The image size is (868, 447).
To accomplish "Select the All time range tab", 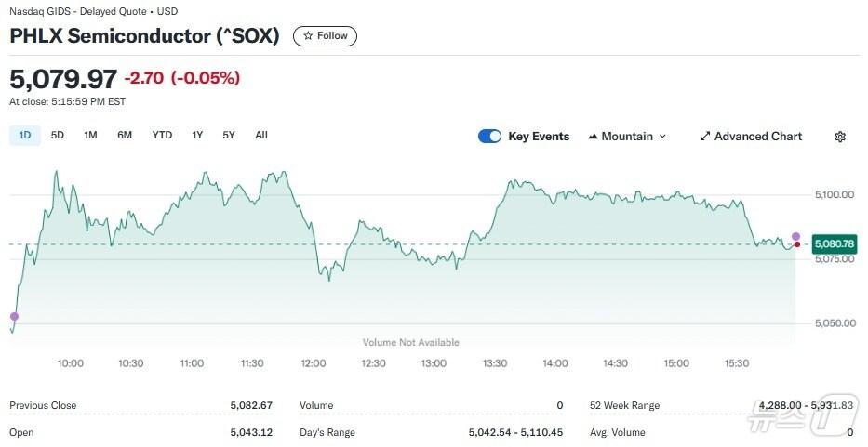I will [x=261, y=136].
